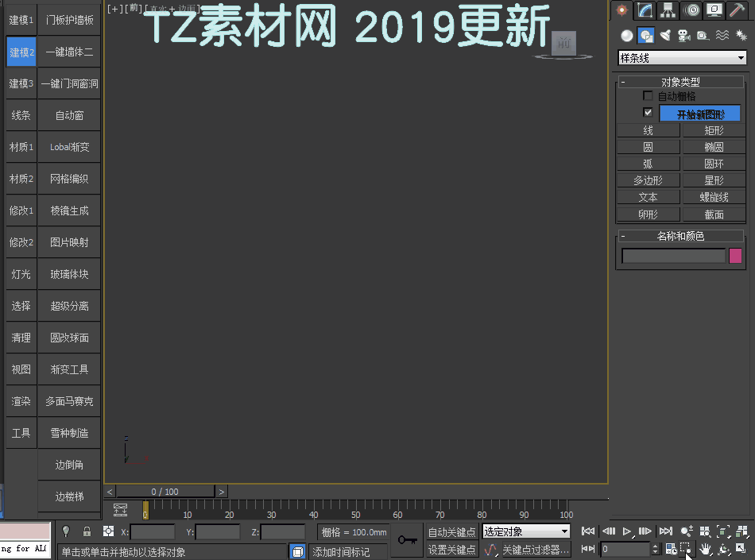This screenshot has width=755, height=560.
Task: Open 关键点过滤器 key filters
Action: pos(536,550)
